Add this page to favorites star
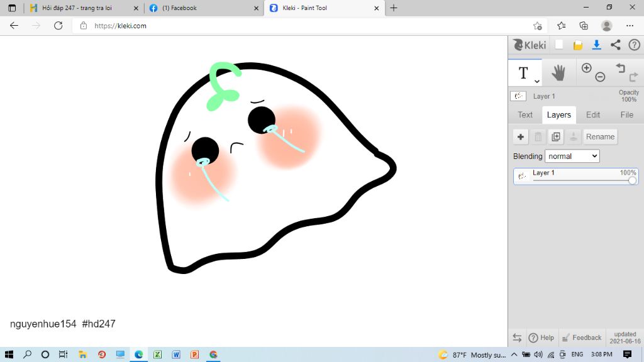Image resolution: width=644 pixels, height=362 pixels. point(537,26)
